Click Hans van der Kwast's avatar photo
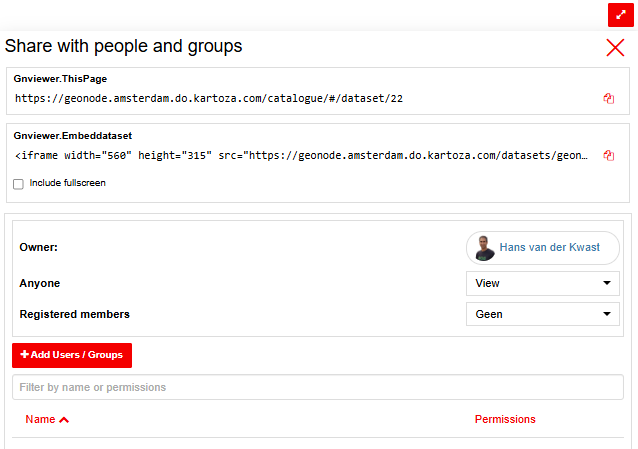This screenshot has height=449, width=638. (485, 247)
